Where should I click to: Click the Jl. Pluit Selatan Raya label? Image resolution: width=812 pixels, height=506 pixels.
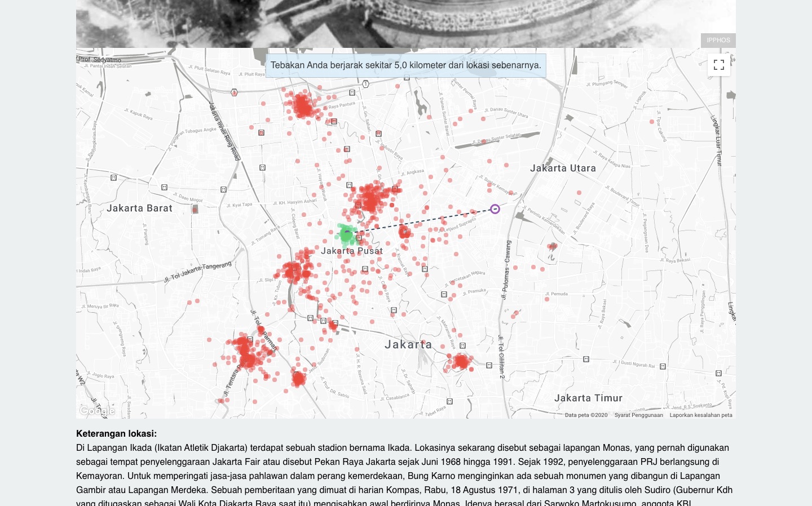[x=210, y=71]
